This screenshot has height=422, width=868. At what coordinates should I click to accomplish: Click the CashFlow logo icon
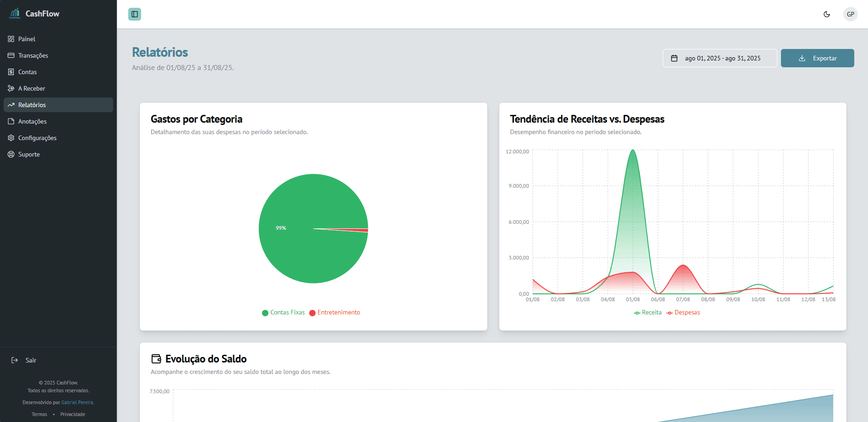[15, 13]
